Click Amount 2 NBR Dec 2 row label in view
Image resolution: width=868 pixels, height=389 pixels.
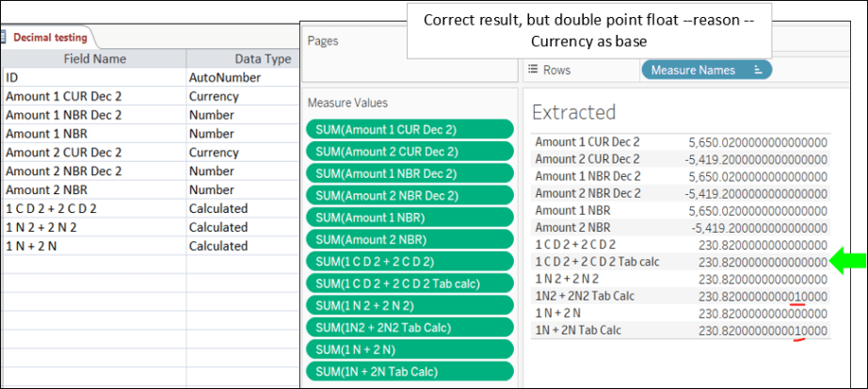click(587, 193)
